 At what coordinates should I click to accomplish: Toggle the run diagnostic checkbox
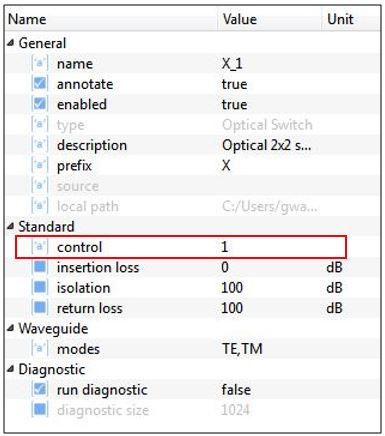(40, 389)
